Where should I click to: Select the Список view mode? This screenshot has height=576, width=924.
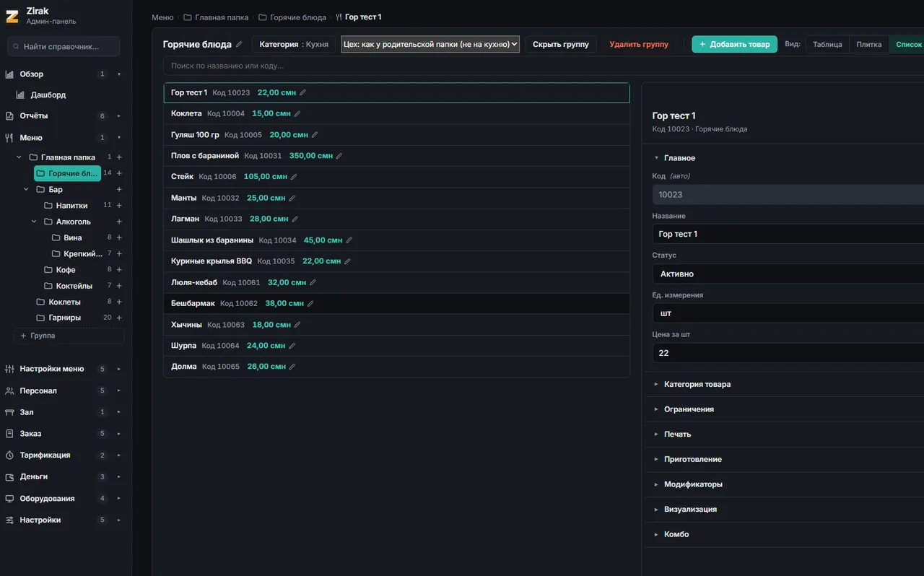(908, 45)
